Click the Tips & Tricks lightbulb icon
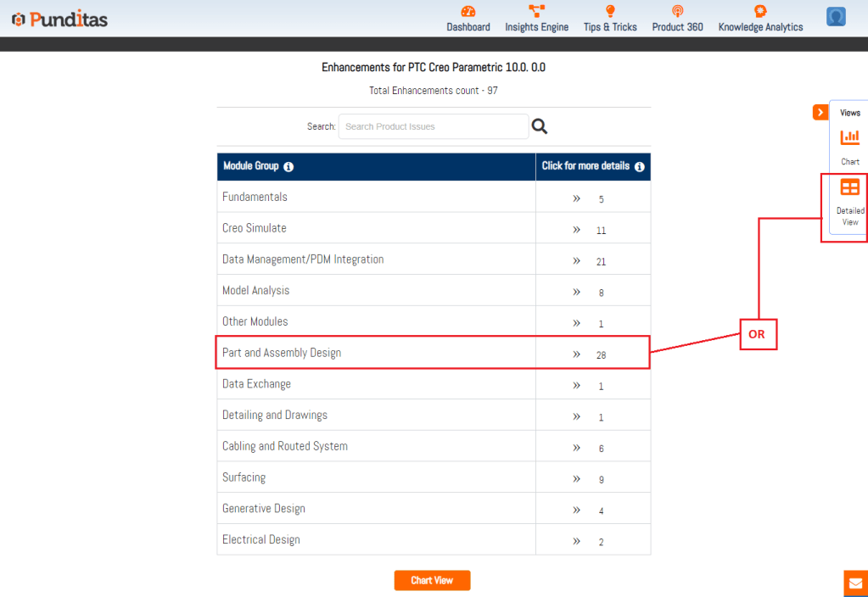Viewport: 868px width, 597px height. (x=609, y=12)
